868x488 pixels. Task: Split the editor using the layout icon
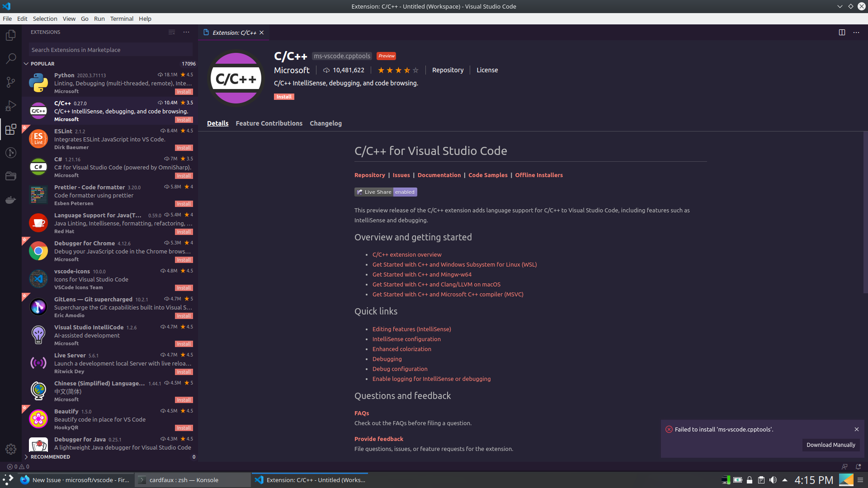[842, 32]
